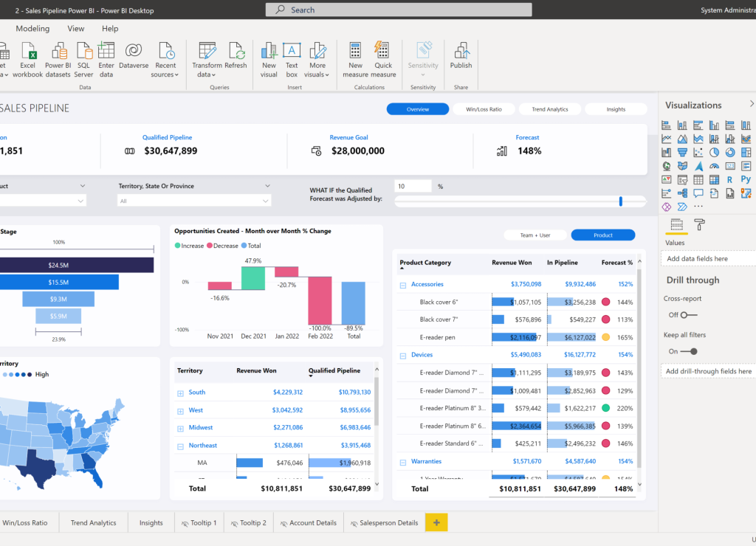Add a new page with plus button

pos(436,522)
